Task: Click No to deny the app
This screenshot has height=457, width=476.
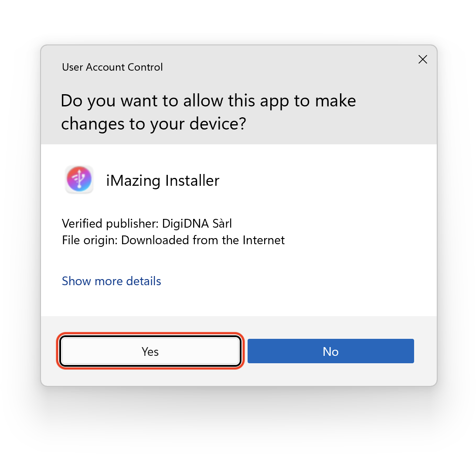Action: 330,351
